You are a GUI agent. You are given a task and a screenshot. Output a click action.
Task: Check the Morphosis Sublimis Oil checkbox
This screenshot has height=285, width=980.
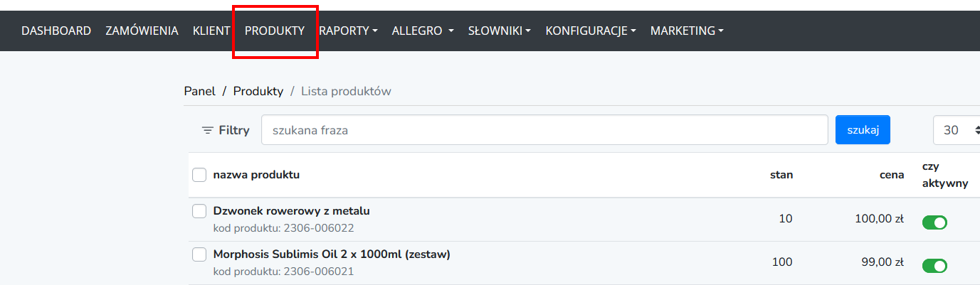pyautogui.click(x=199, y=254)
